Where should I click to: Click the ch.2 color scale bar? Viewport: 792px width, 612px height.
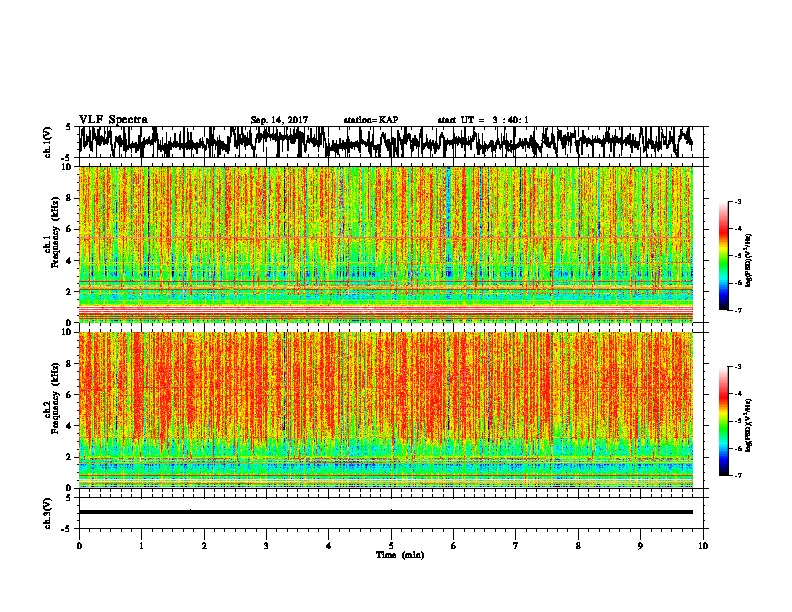pyautogui.click(x=724, y=421)
